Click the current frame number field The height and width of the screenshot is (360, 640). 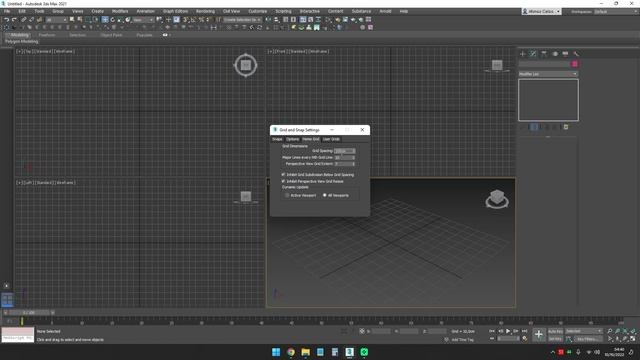508,338
